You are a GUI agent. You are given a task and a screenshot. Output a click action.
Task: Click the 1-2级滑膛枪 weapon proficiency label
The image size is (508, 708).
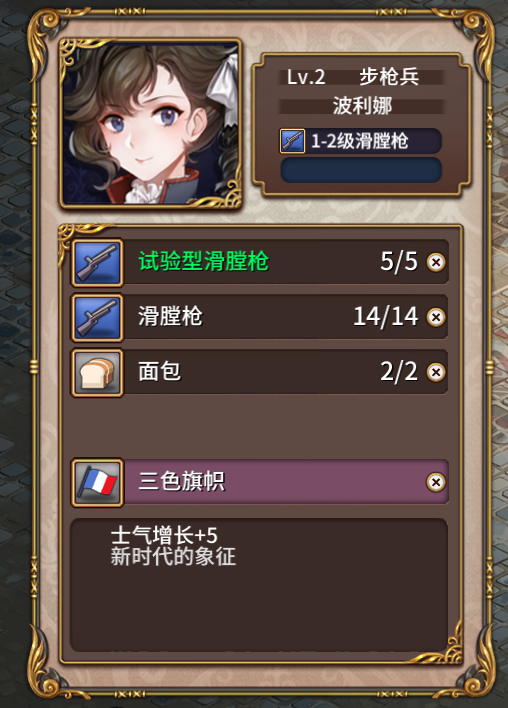point(360,141)
